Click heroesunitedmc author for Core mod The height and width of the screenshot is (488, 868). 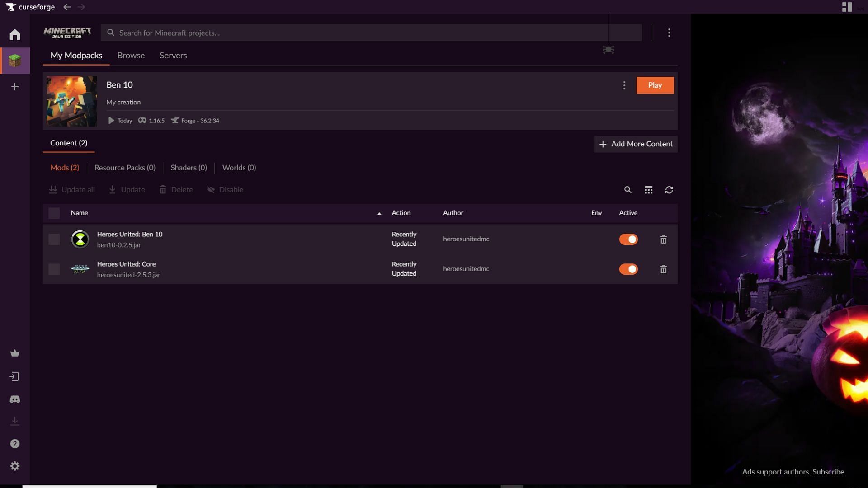(x=466, y=269)
